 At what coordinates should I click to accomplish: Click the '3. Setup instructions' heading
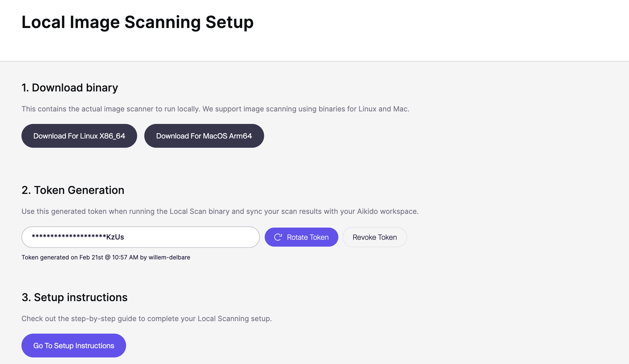(75, 297)
